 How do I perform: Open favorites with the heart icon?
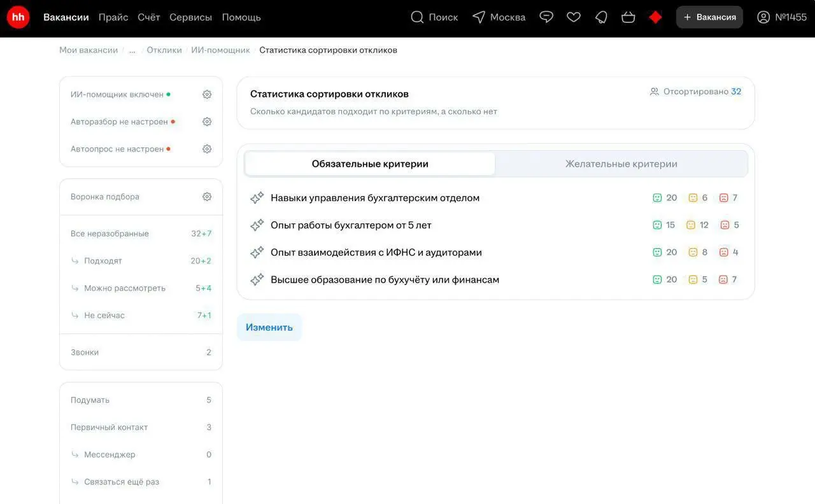[x=573, y=17]
